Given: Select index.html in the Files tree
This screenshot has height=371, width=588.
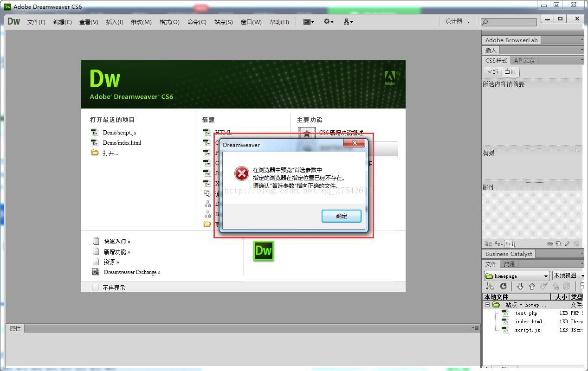Looking at the screenshot, I should (529, 321).
